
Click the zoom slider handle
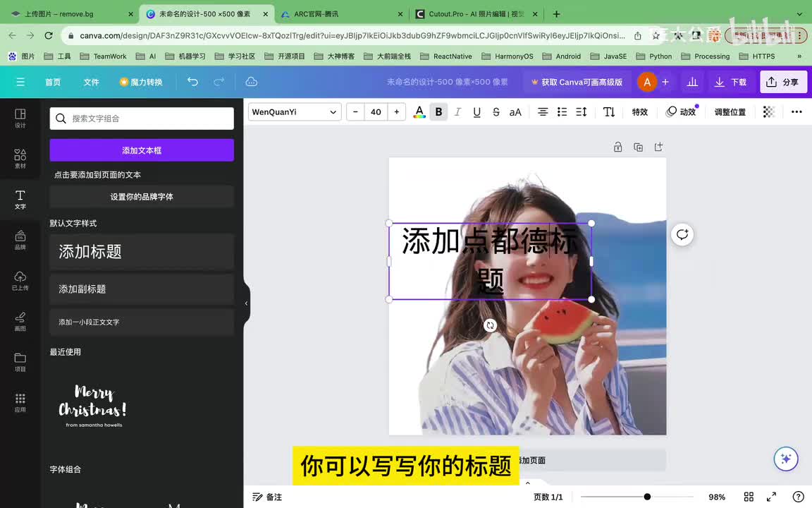(647, 497)
